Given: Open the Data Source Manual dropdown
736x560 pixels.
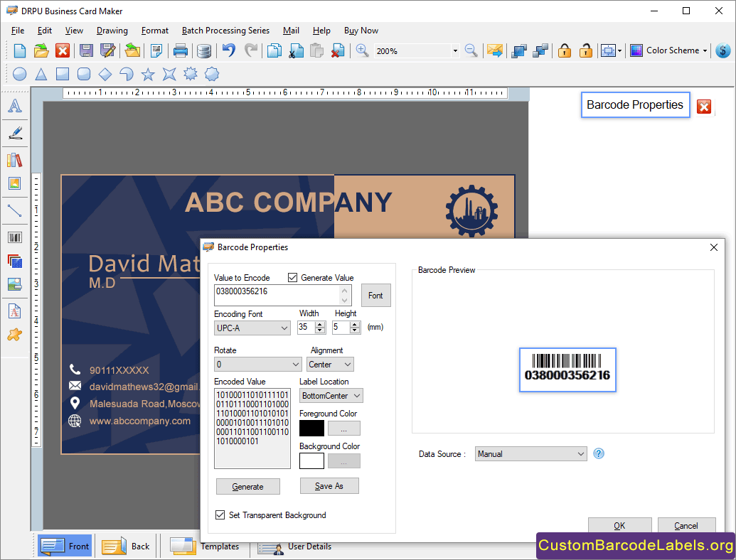Looking at the screenshot, I should [531, 454].
